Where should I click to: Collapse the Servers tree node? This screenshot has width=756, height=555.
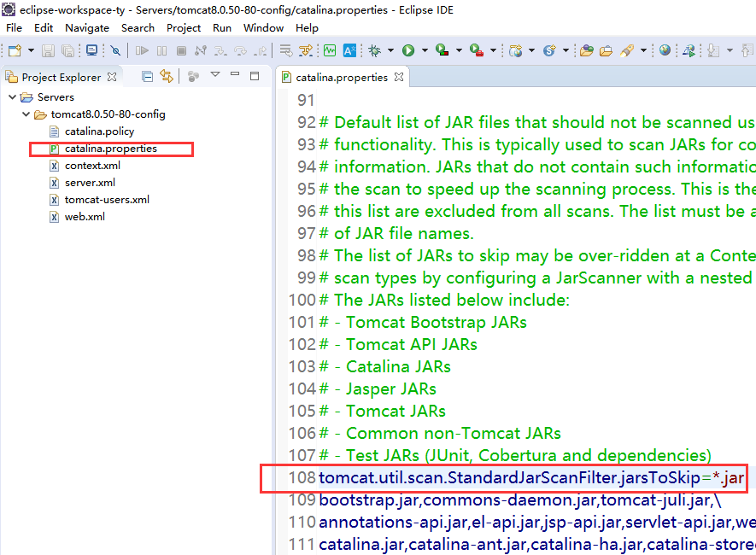13,96
